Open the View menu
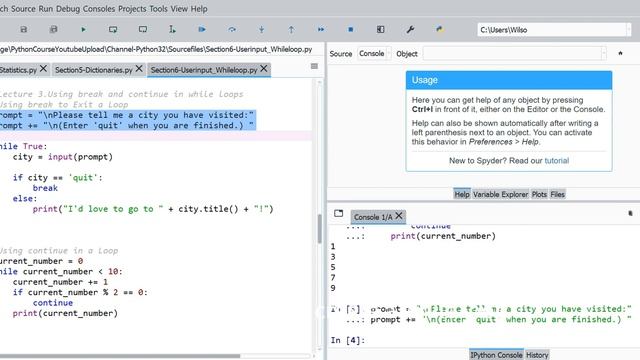The image size is (640, 360). (179, 9)
